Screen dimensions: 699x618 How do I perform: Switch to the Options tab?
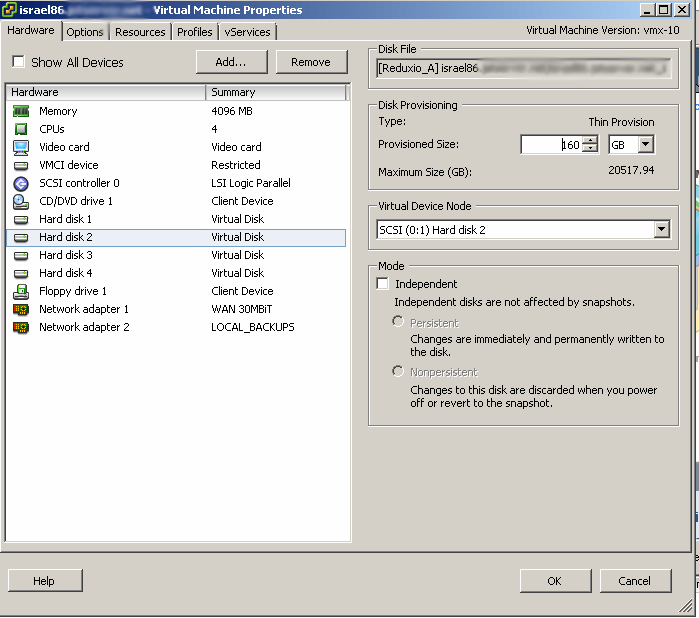85,32
